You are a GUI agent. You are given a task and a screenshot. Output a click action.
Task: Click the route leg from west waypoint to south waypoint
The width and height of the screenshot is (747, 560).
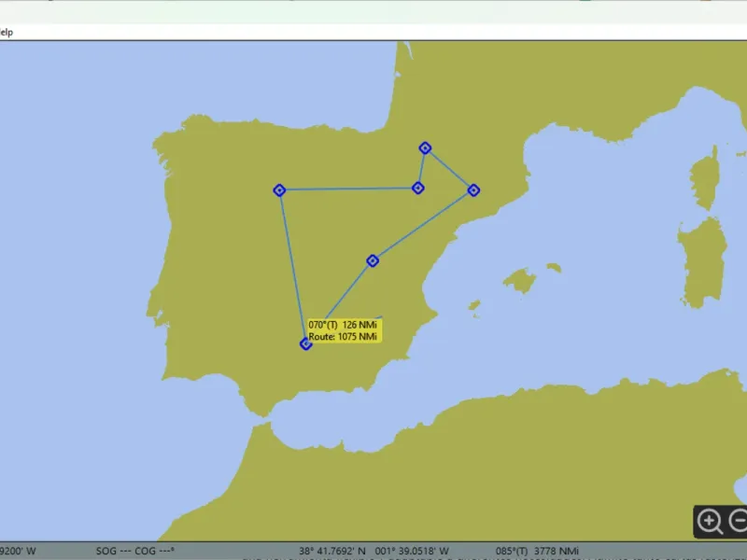click(292, 267)
